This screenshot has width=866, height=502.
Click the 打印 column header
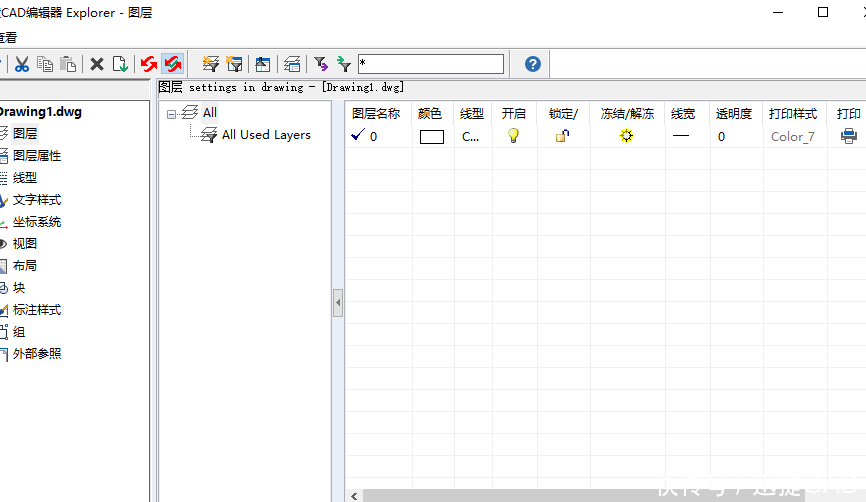point(848,114)
